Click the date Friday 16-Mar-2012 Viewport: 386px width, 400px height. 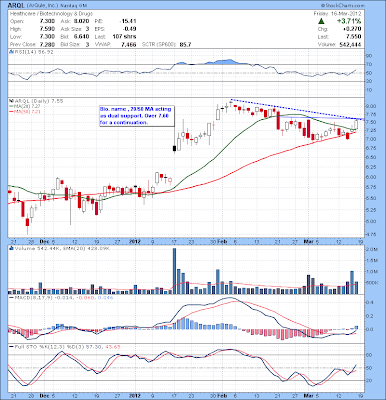click(337, 14)
